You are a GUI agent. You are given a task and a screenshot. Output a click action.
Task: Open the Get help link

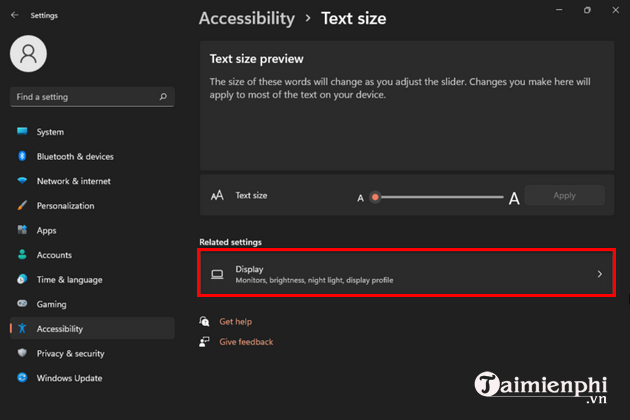pyautogui.click(x=235, y=321)
